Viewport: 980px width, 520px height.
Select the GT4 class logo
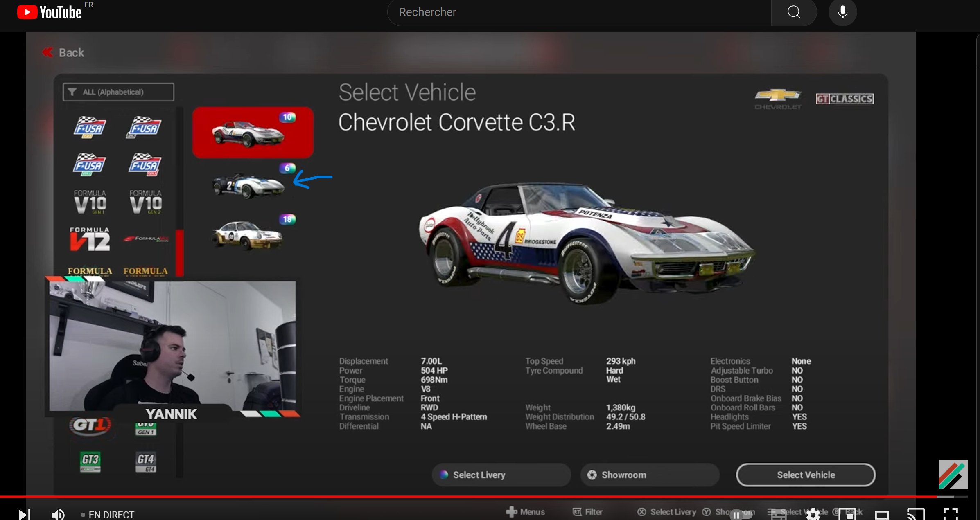pyautogui.click(x=146, y=462)
